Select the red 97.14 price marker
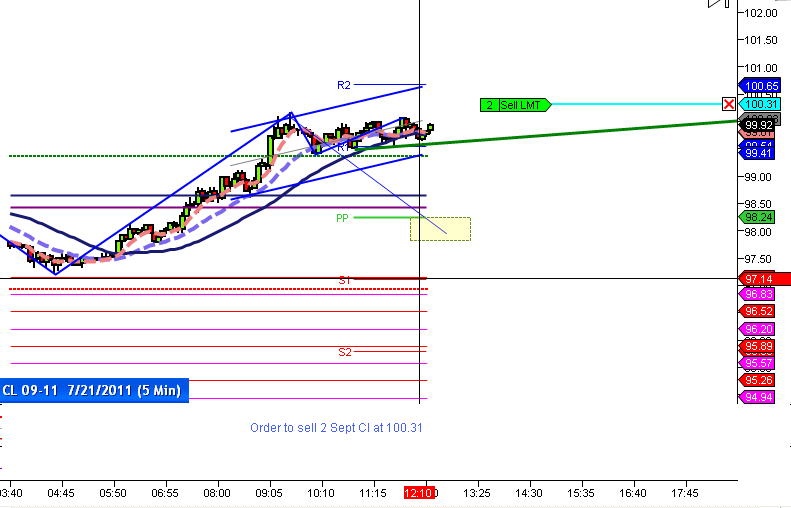Image resolution: width=791 pixels, height=508 pixels. click(x=764, y=279)
